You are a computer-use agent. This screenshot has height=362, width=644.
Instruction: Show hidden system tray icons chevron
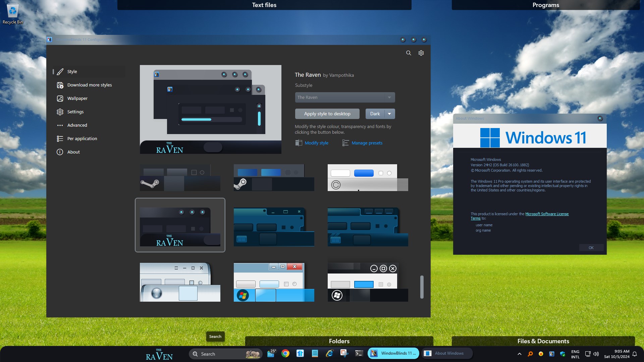520,354
